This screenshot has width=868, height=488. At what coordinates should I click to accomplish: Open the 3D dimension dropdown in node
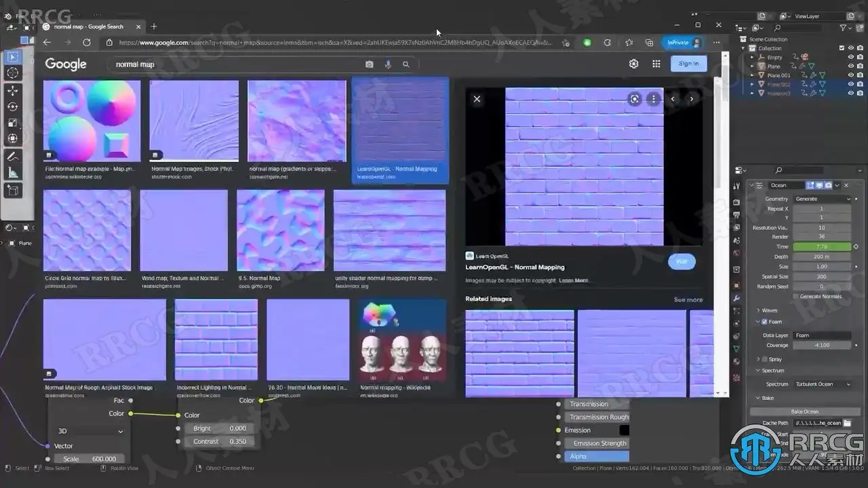point(91,431)
